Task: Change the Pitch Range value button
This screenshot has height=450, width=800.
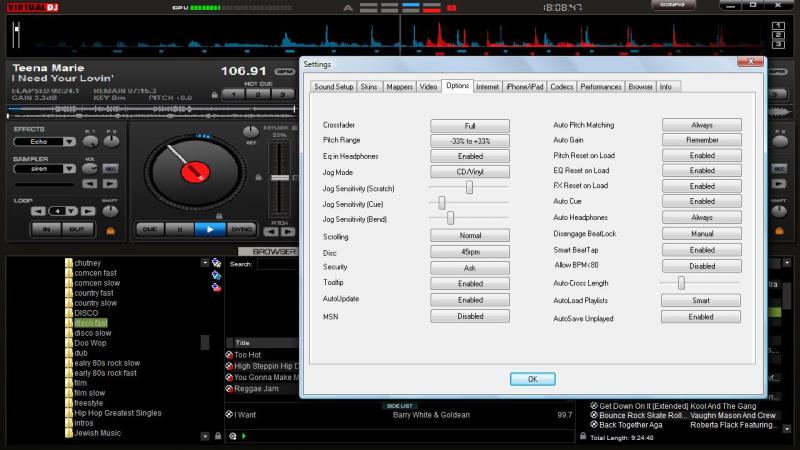Action: (x=470, y=141)
